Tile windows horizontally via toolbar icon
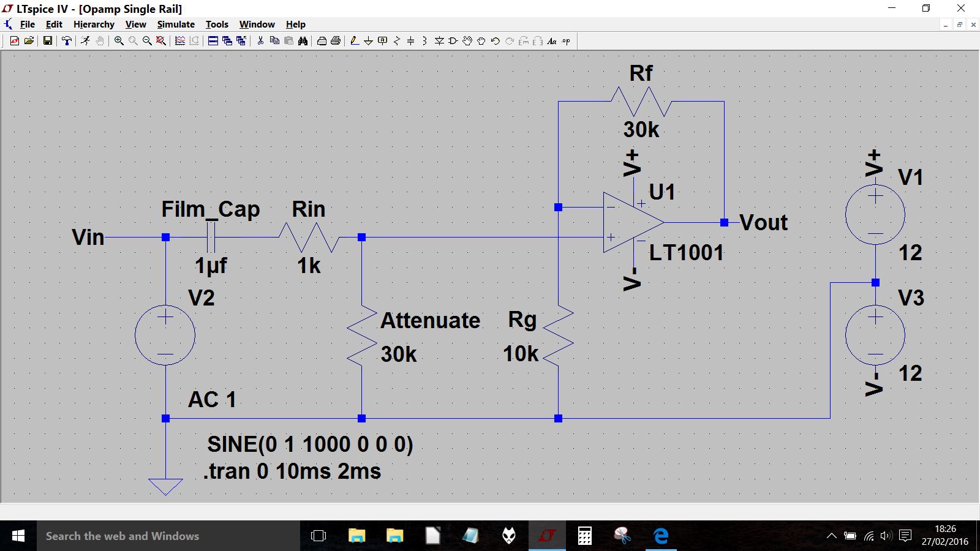The width and height of the screenshot is (980, 551). tap(213, 41)
